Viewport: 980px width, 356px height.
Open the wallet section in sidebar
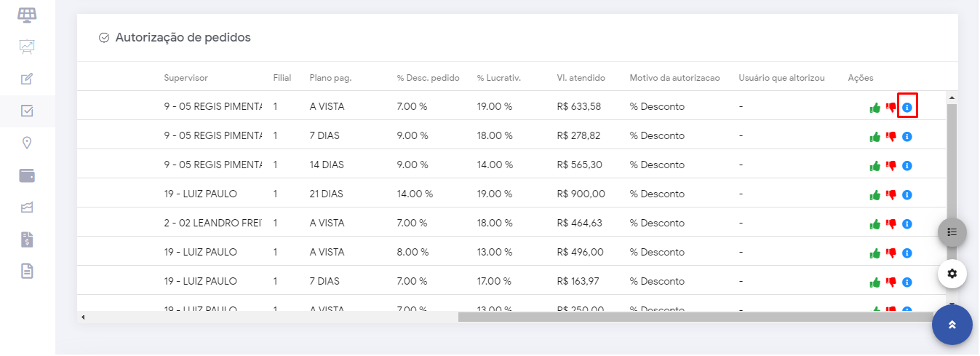pyautogui.click(x=27, y=175)
